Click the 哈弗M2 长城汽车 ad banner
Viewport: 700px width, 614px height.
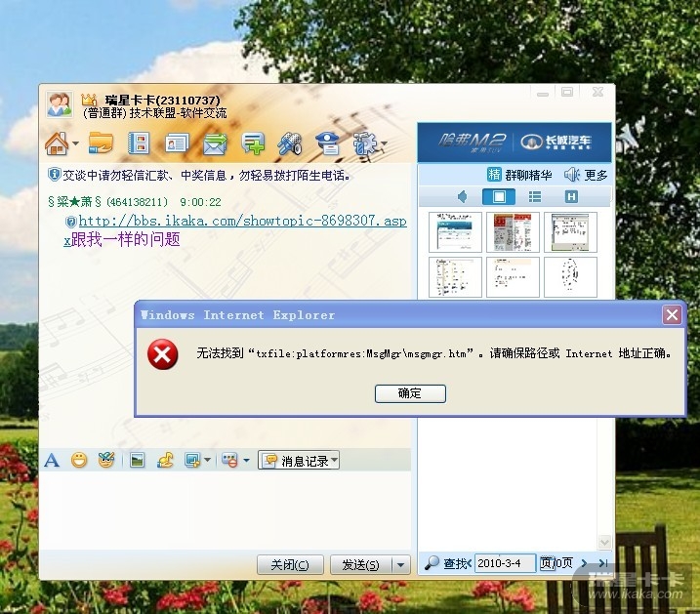515,143
